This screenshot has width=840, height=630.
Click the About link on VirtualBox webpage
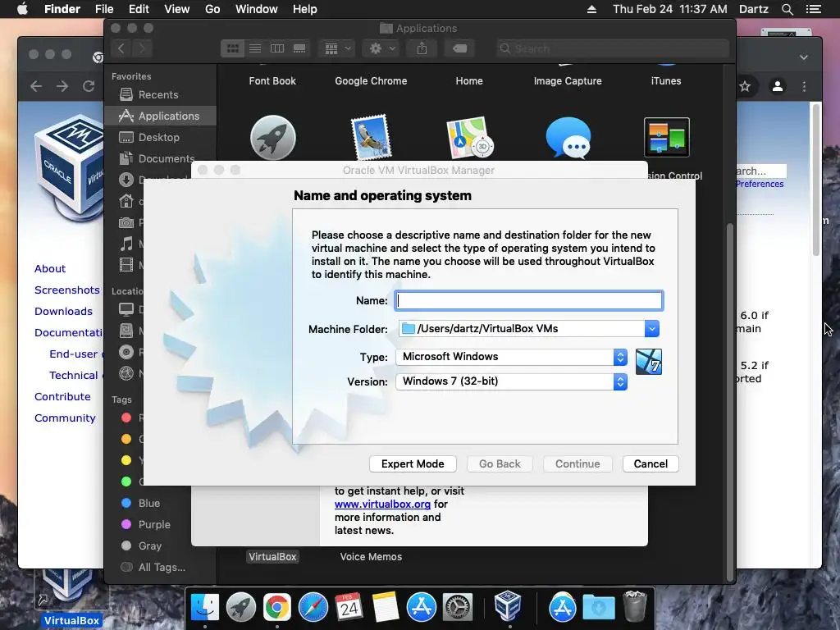pyautogui.click(x=50, y=268)
